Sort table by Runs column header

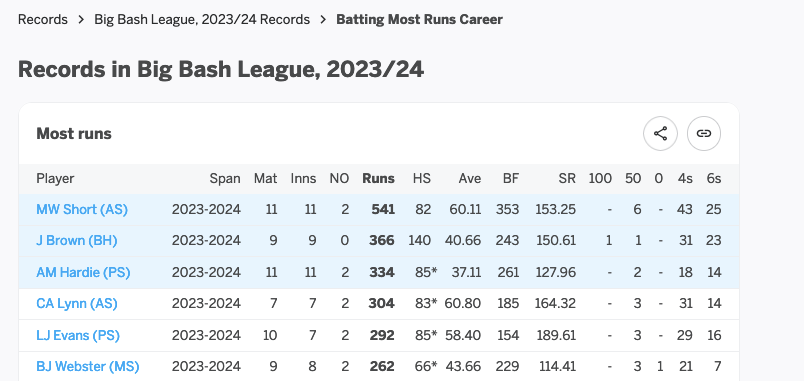378,178
